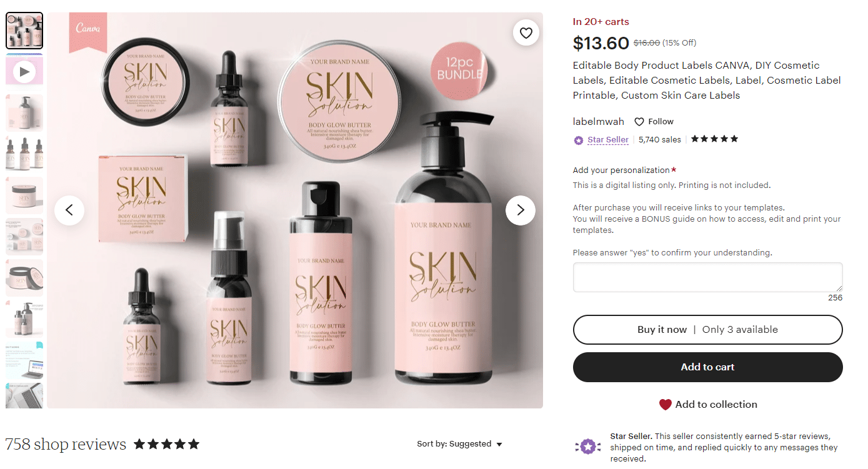Click red heart icon near Add to collection

coord(666,405)
